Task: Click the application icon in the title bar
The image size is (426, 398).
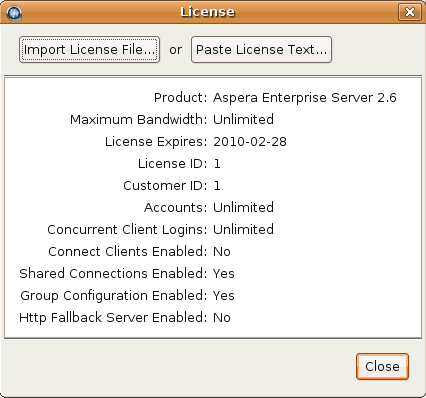Action: [14, 13]
